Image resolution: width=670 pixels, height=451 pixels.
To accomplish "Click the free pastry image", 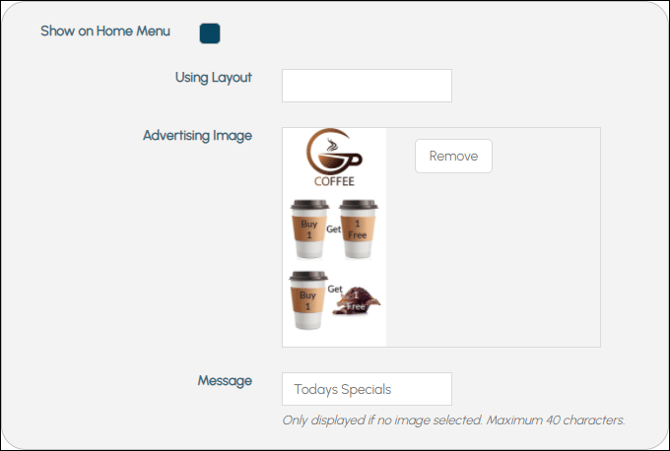I will (356, 301).
